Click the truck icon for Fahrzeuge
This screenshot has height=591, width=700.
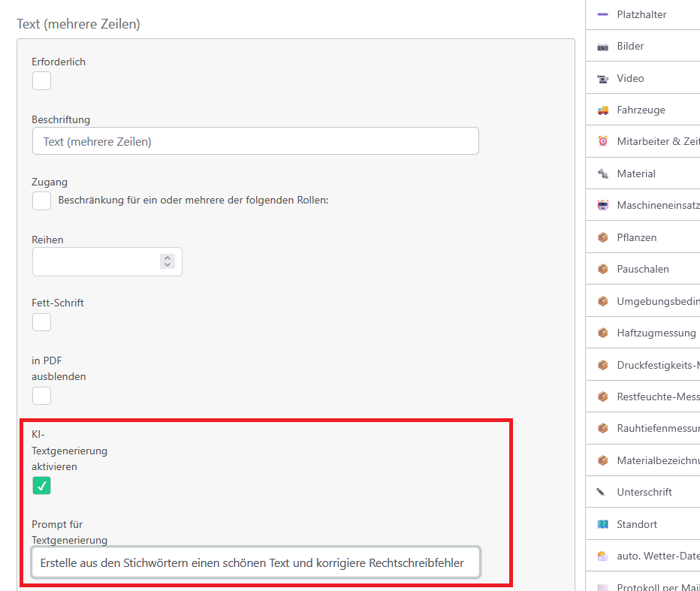pos(602,110)
